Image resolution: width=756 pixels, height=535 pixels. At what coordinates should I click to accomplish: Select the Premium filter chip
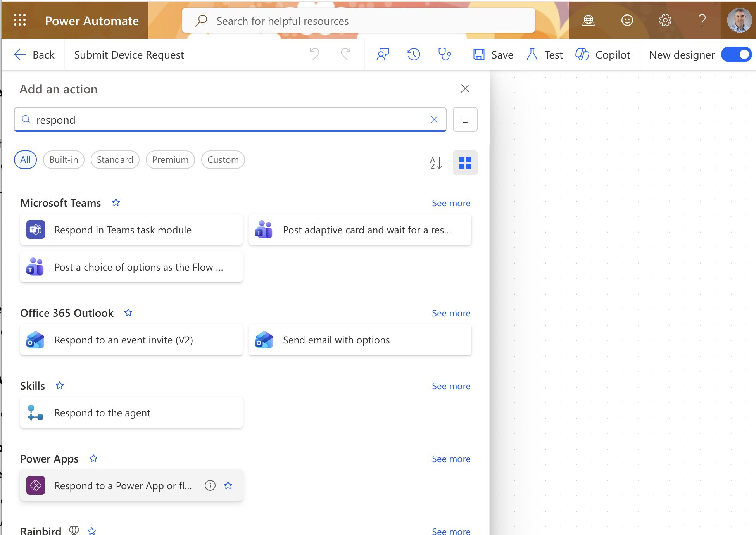170,160
